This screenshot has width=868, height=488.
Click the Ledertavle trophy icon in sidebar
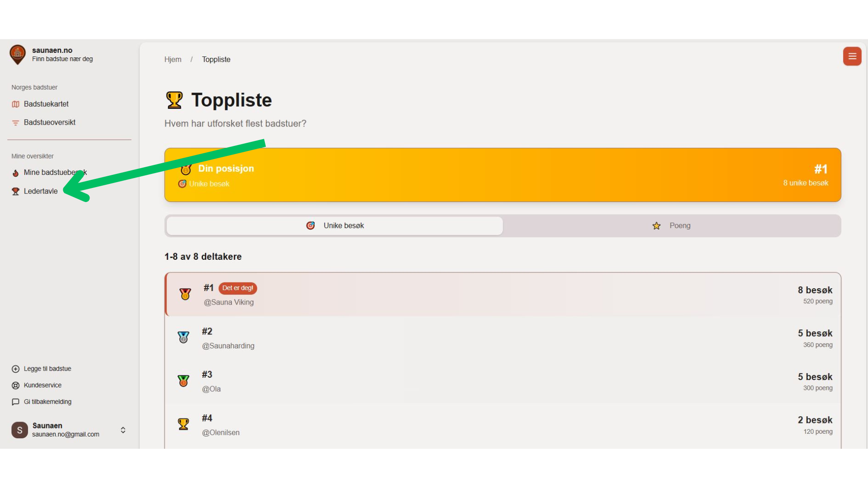point(15,192)
